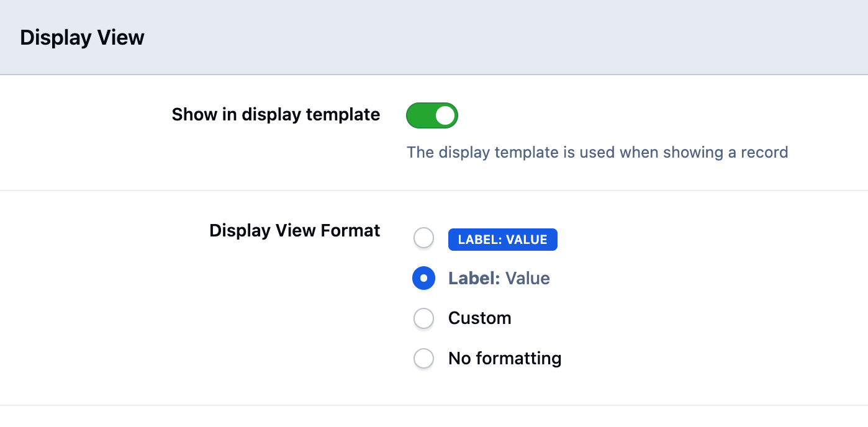Choose the Custom display format option
Image resolution: width=868 pixels, height=427 pixels.
[423, 318]
